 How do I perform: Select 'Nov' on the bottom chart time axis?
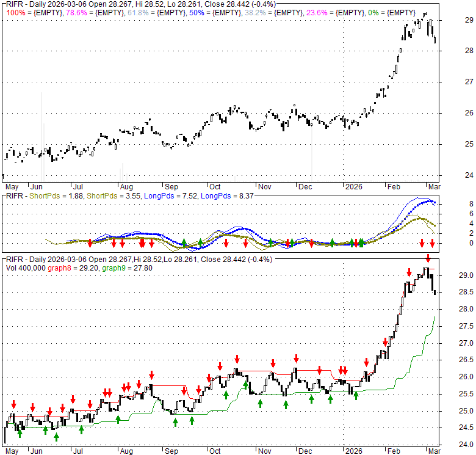point(264,451)
